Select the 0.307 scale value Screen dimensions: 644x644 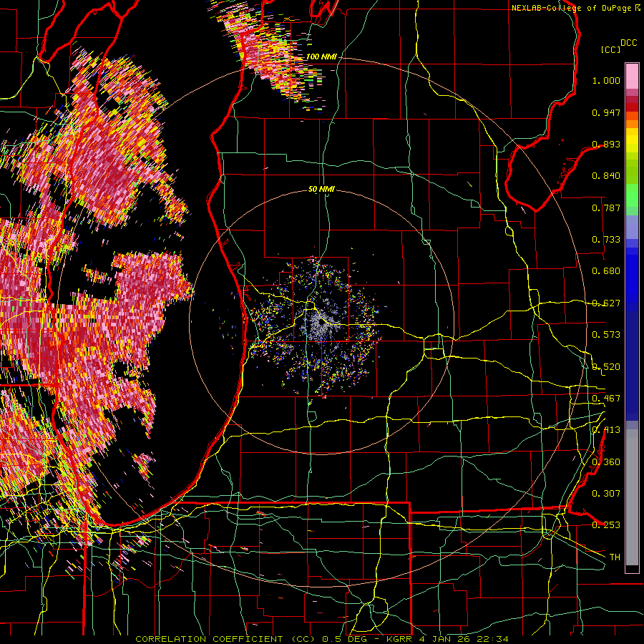606,494
